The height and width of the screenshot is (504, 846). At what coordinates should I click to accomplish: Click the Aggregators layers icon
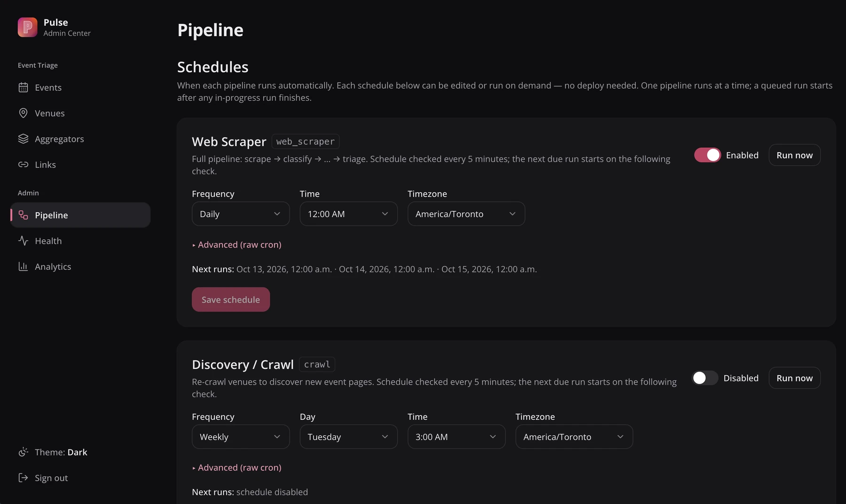pos(23,139)
